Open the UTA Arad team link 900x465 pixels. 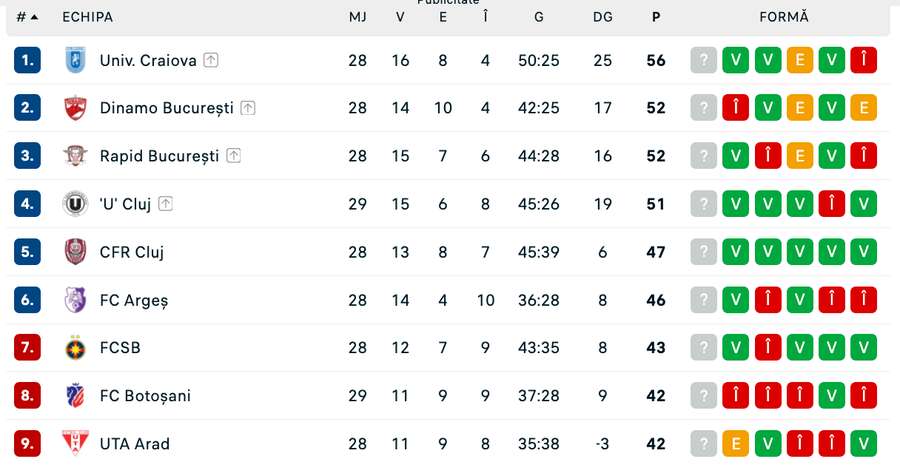point(135,443)
